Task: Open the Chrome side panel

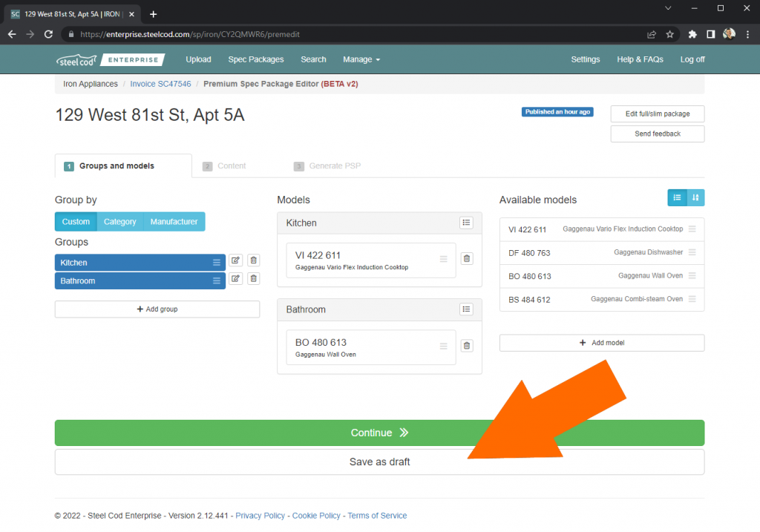Action: (710, 34)
